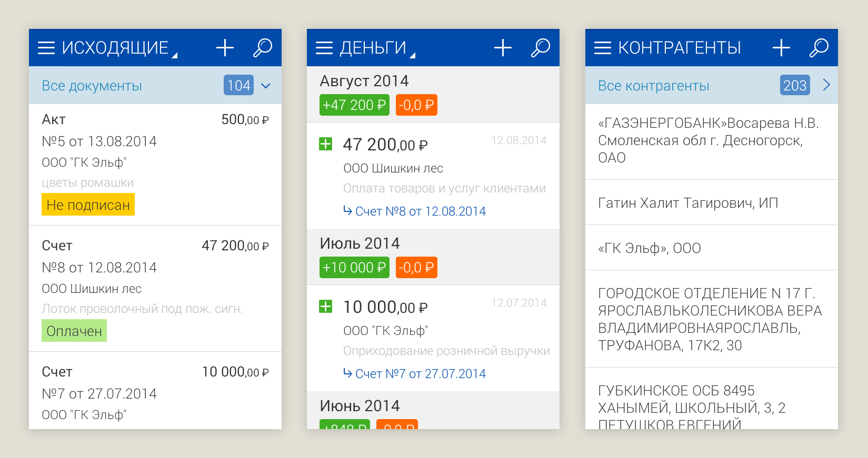The height and width of the screenshot is (458, 868).
Task: Open Счет №8 от 12.08.2014 document row
Action: (x=155, y=289)
